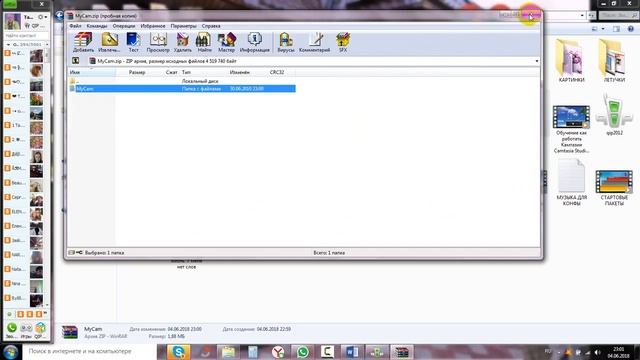
Task: Click the Explorer search field
Action: coord(618,15)
